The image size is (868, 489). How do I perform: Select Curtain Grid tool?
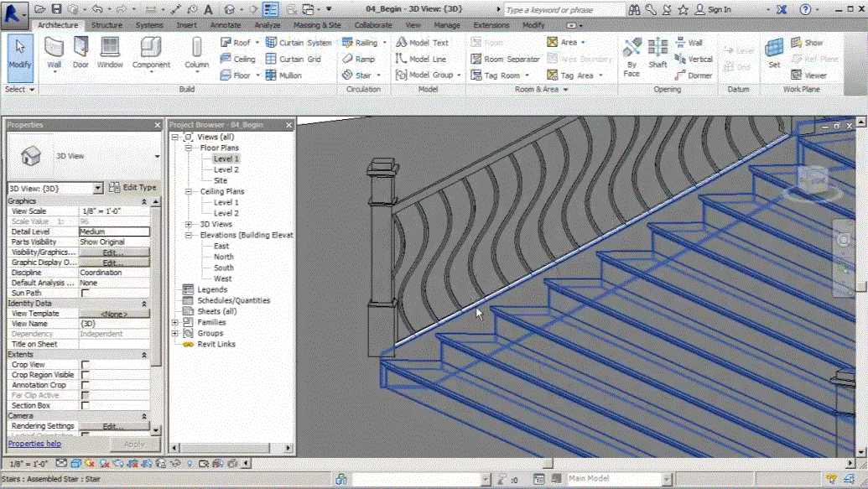point(294,59)
